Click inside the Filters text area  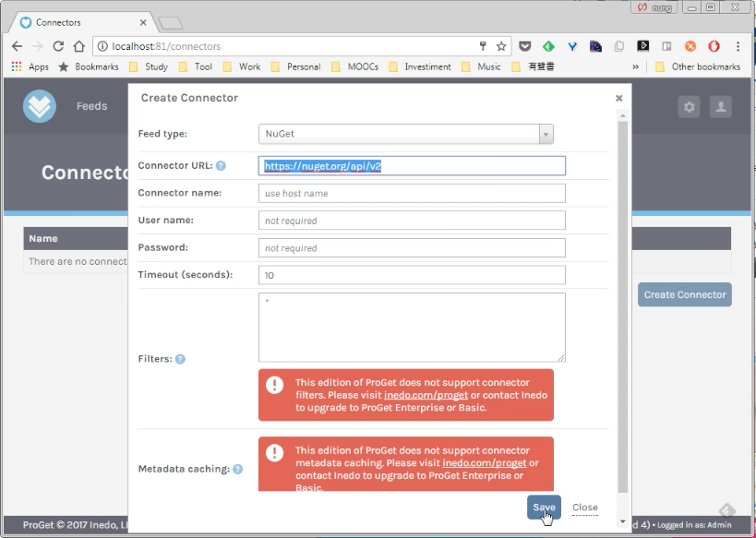pyautogui.click(x=412, y=328)
